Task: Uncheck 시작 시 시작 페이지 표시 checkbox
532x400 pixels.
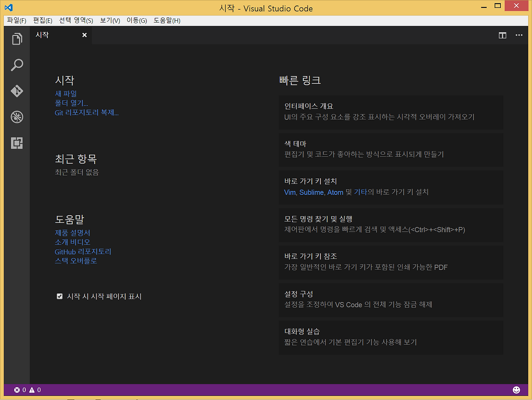Action: click(59, 296)
